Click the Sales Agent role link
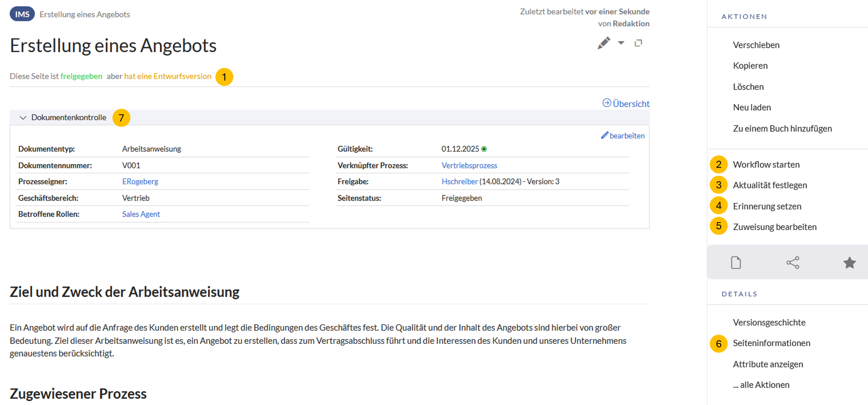The height and width of the screenshot is (405, 868). click(141, 214)
